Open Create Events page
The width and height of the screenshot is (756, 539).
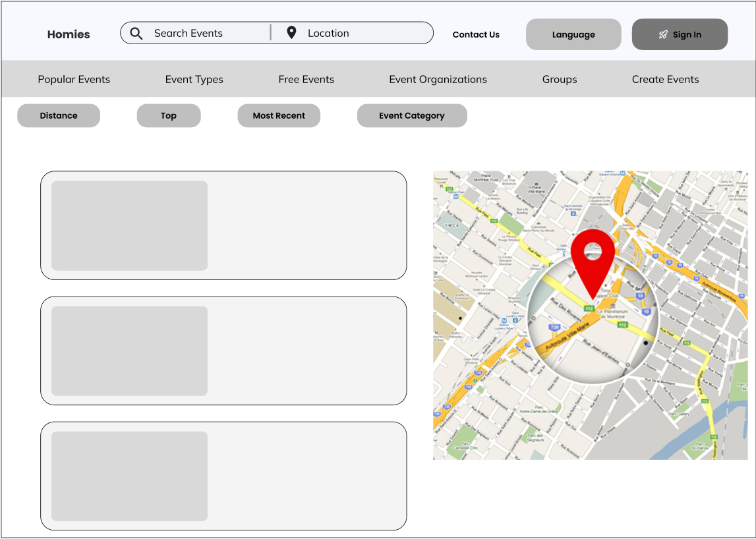pos(665,79)
